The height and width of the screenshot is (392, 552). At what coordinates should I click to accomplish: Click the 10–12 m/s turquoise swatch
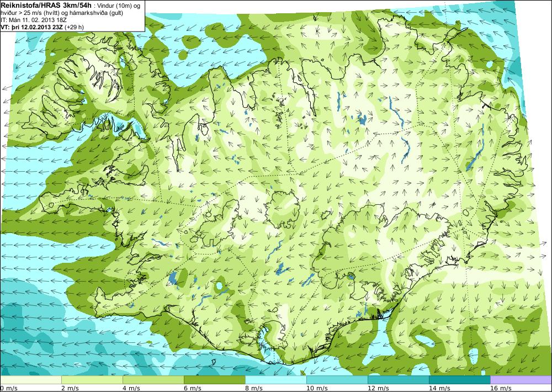tap(337, 380)
